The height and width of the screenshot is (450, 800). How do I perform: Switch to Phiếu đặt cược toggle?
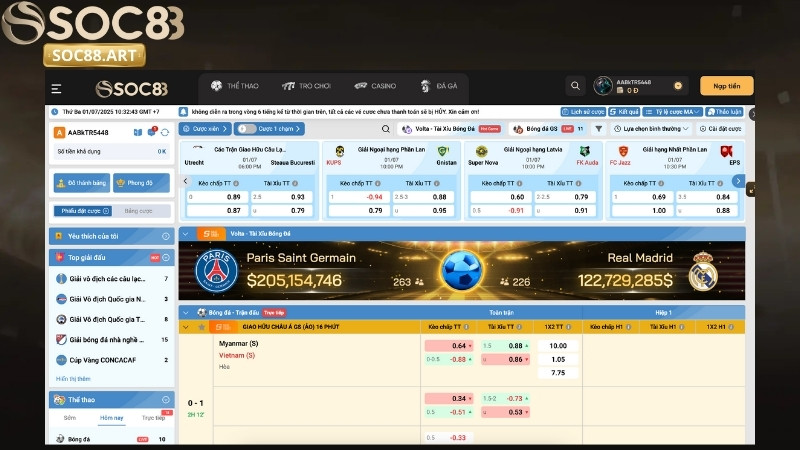click(83, 211)
